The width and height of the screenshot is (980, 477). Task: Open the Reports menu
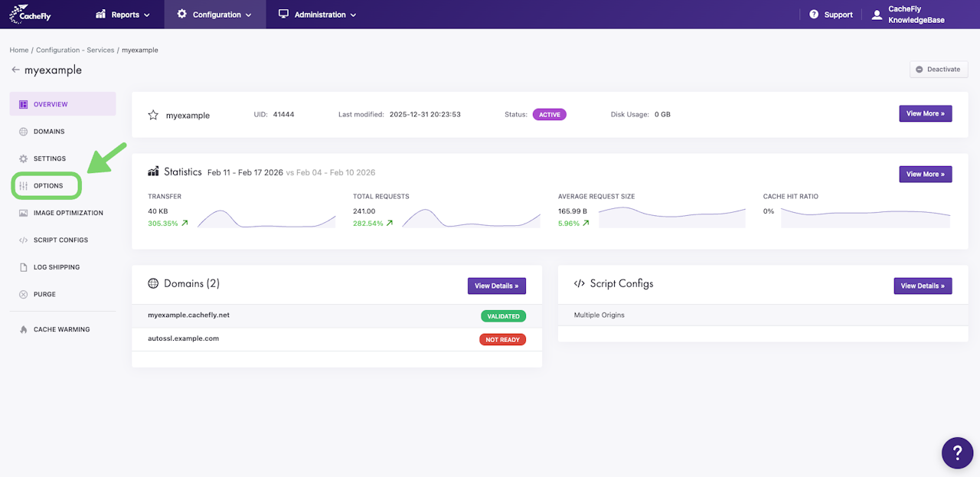click(122, 15)
